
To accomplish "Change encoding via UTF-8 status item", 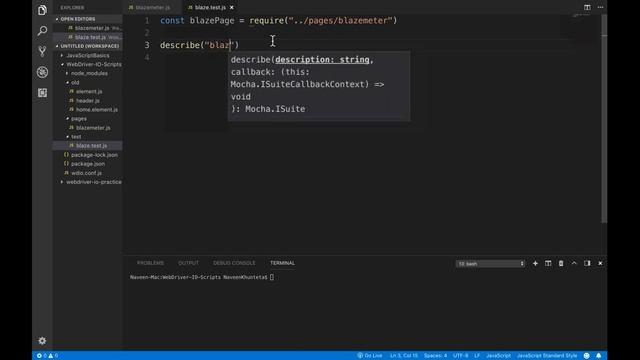I will 460,356.
